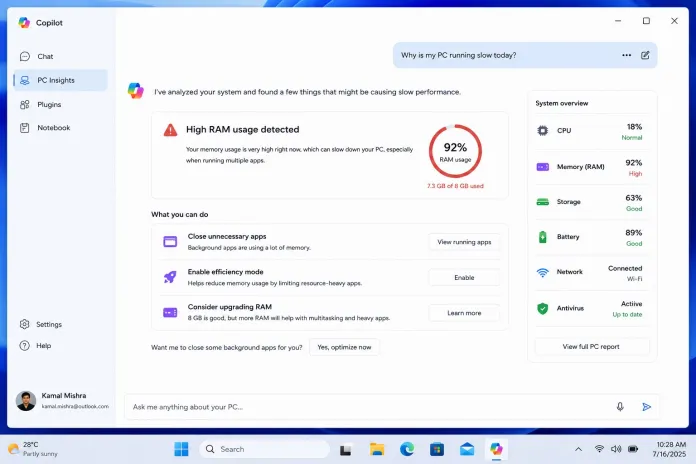
Task: Open View full PC report
Action: 591,347
